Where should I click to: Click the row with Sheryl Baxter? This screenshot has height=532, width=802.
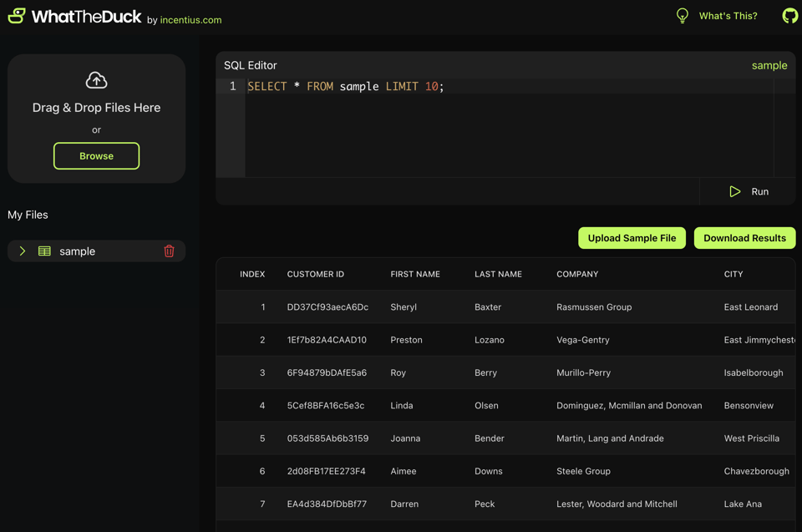click(x=501, y=307)
